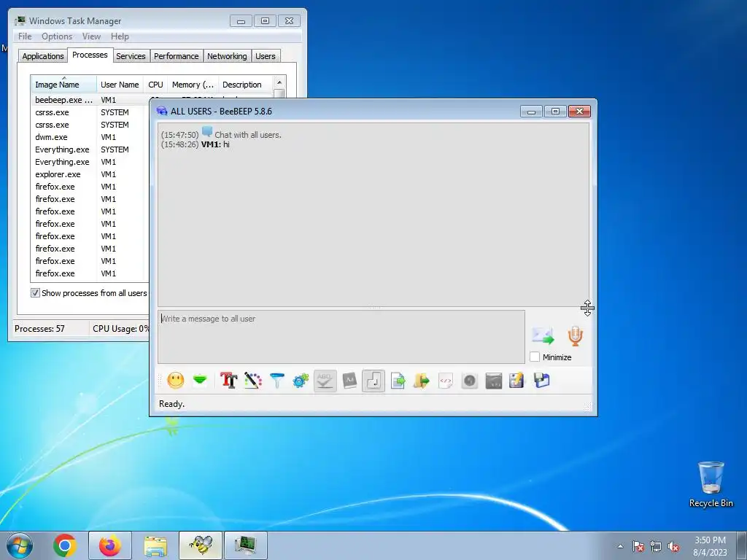Click the floppy disk with pencil icon
The height and width of the screenshot is (560, 747).
point(517,381)
